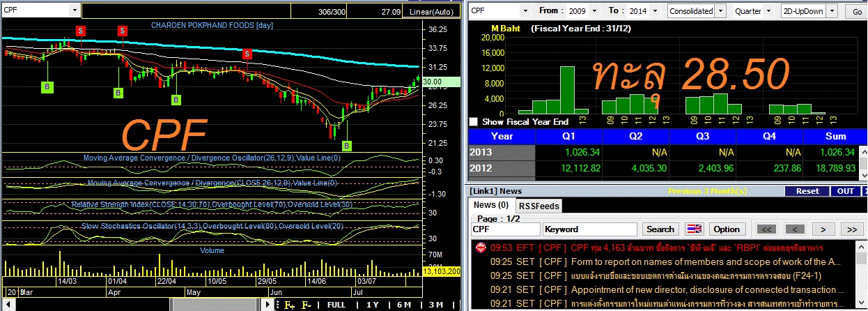Open the Consolidated statement dropdown
This screenshot has width=868, height=311.
[721, 11]
